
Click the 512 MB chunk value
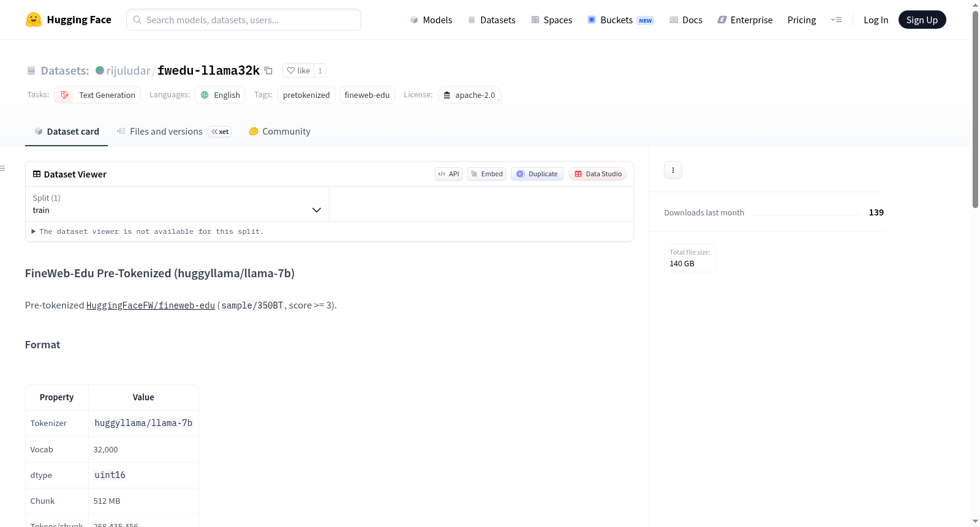click(107, 501)
